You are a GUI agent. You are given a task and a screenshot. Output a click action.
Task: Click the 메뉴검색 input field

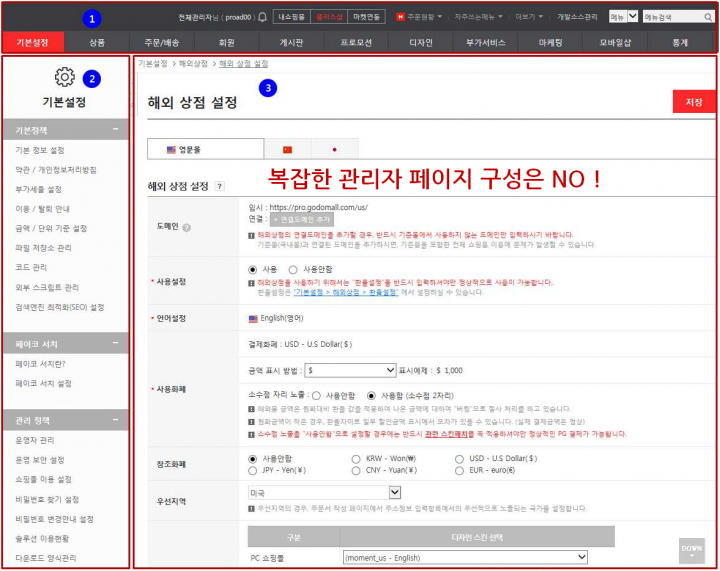click(673, 17)
